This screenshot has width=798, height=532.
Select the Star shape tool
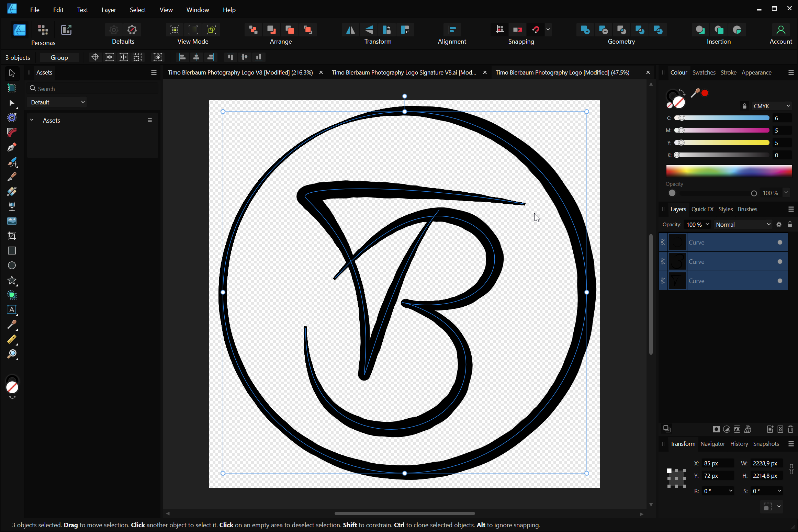tap(12, 280)
